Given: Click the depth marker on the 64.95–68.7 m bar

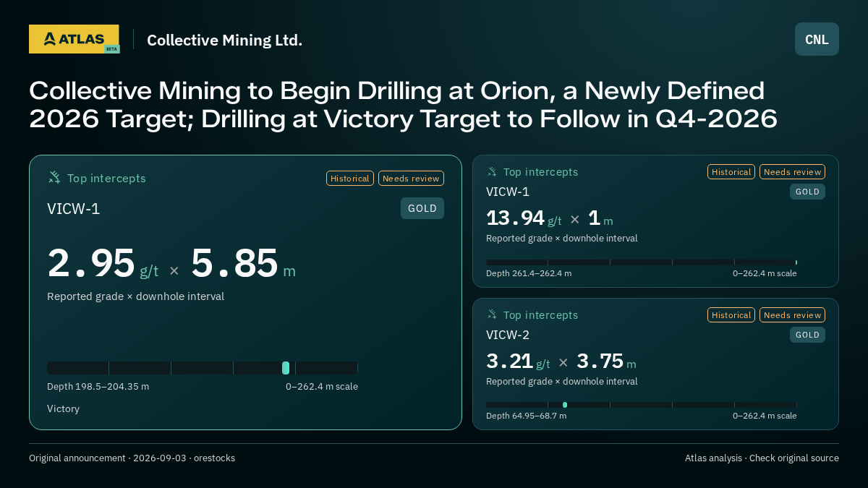Looking at the screenshot, I should 565,405.
